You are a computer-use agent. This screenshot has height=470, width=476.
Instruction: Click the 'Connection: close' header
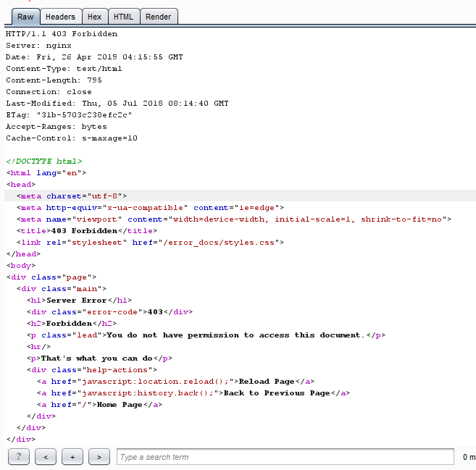pyautogui.click(x=49, y=92)
